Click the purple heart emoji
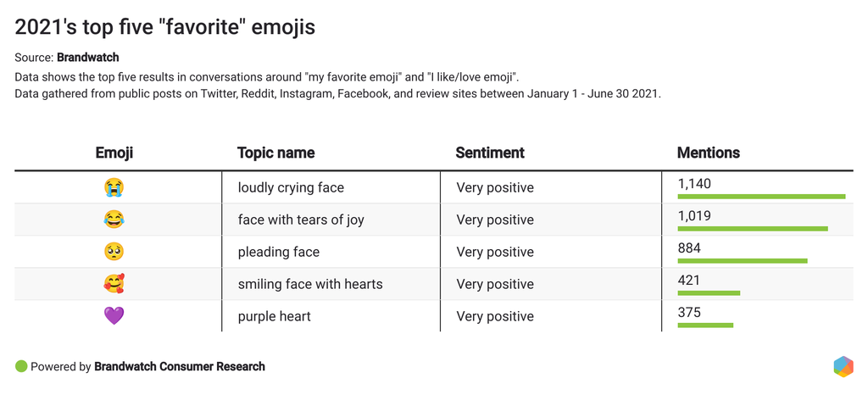 114,316
